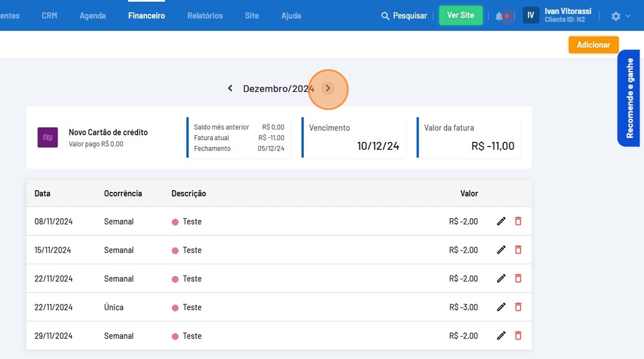The height and width of the screenshot is (359, 644).
Task: Delete the Única R$ -3,00 entry
Action: 518,307
